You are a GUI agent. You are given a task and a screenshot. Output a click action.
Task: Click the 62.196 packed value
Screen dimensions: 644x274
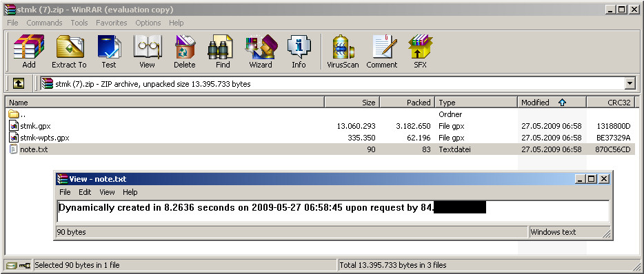[419, 138]
